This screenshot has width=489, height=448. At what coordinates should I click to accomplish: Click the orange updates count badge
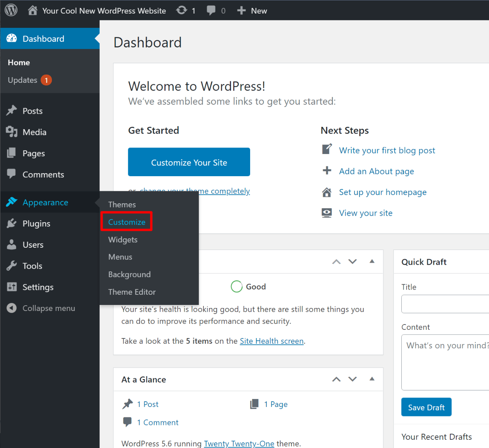[46, 80]
